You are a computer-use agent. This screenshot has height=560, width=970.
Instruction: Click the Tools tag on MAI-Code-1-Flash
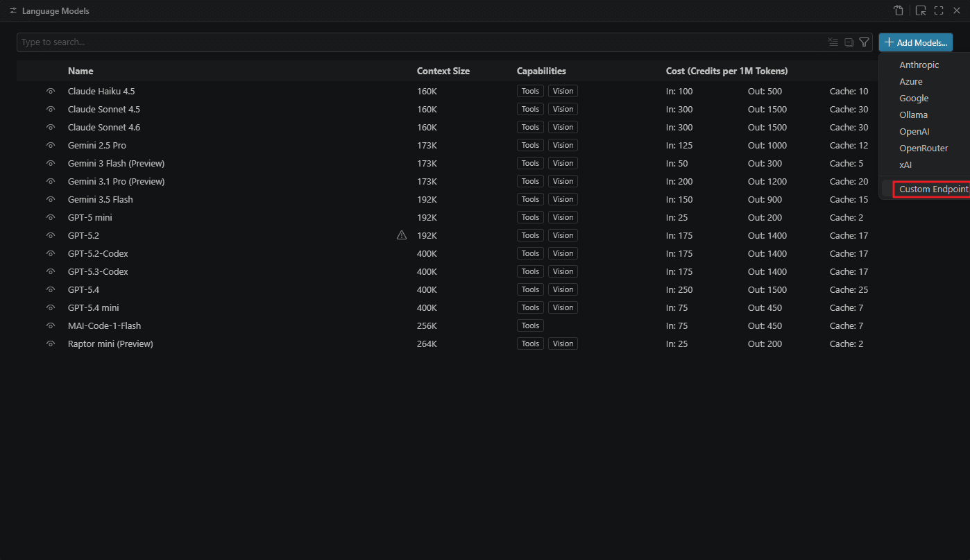(x=530, y=325)
